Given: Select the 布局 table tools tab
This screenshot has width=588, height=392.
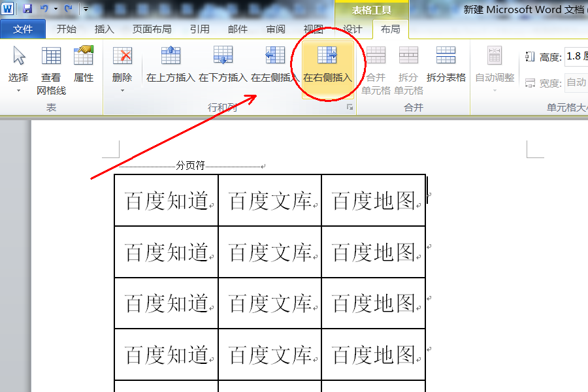Looking at the screenshot, I should pyautogui.click(x=391, y=29).
